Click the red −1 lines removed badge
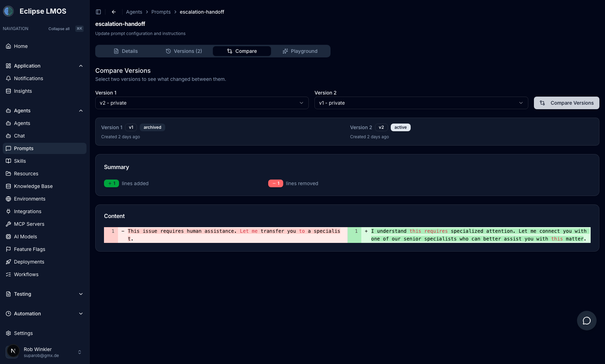 click(276, 183)
